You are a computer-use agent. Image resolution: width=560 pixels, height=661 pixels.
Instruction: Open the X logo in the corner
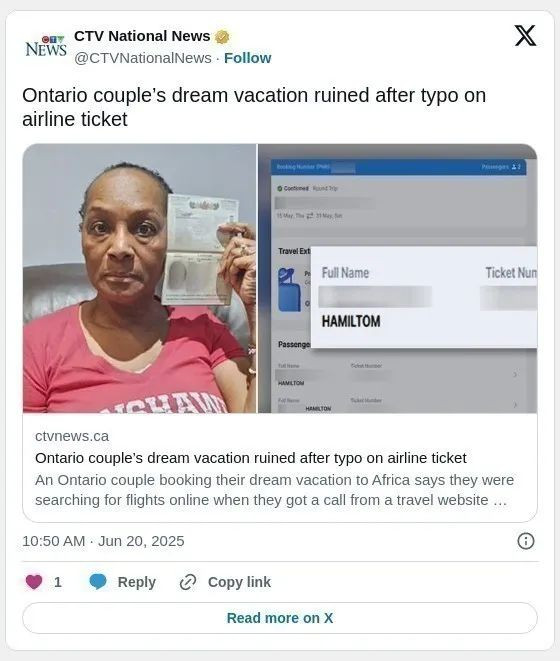tap(525, 35)
